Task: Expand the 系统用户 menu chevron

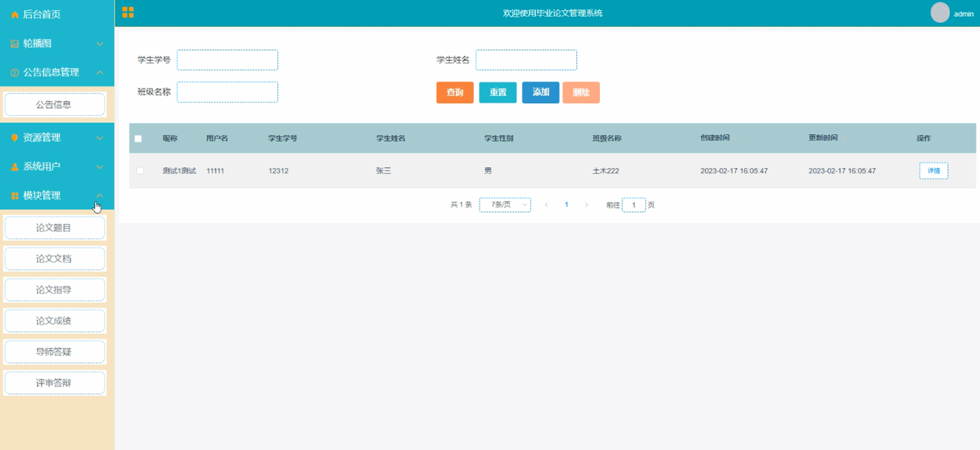Action: pyautogui.click(x=100, y=167)
